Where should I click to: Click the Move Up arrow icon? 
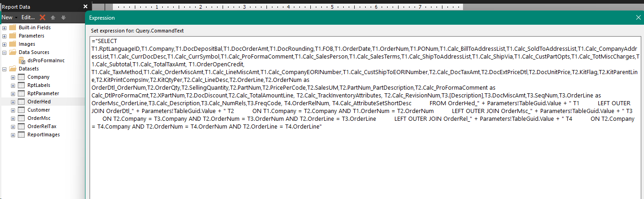(x=53, y=17)
